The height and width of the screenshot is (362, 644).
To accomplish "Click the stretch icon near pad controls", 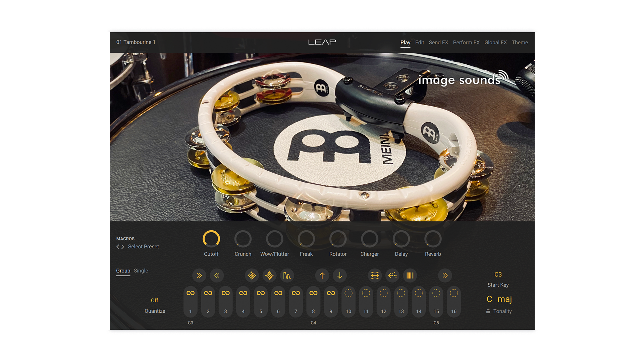I will point(375,276).
